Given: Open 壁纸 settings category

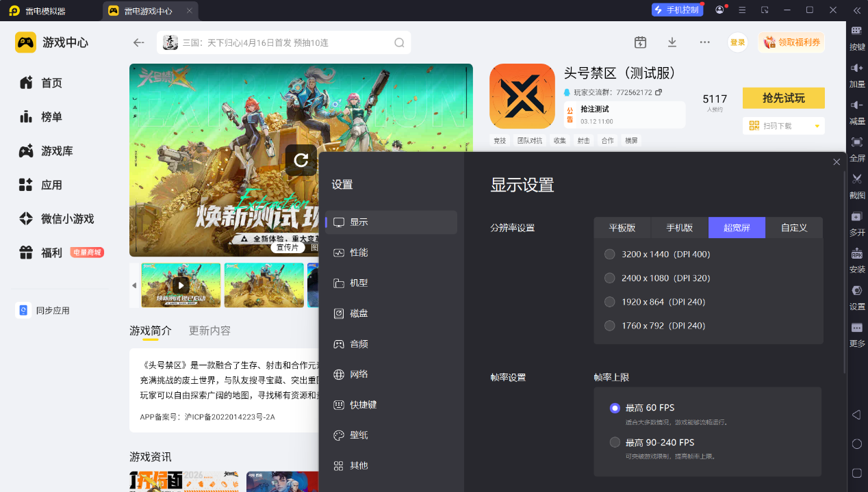Looking at the screenshot, I should click(391, 435).
